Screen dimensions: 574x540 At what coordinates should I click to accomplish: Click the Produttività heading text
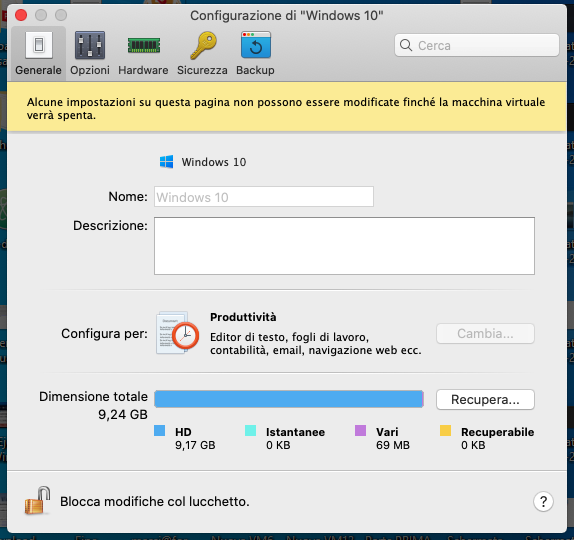(x=243, y=317)
